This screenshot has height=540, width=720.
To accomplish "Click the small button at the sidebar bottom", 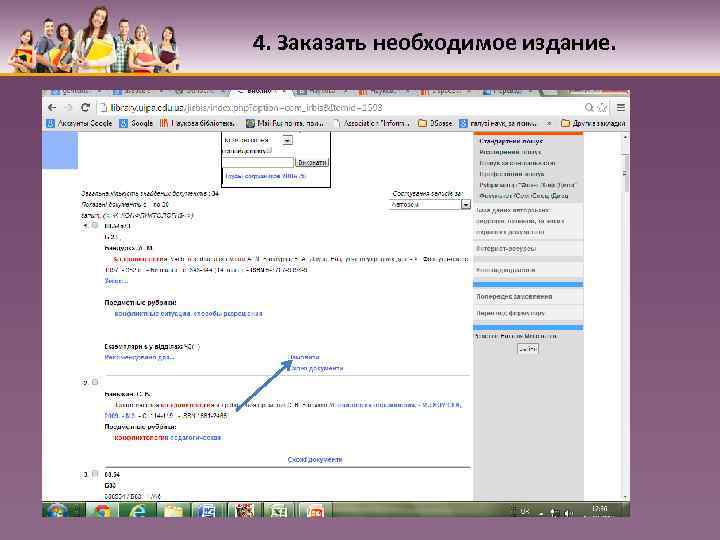I will tap(528, 349).
